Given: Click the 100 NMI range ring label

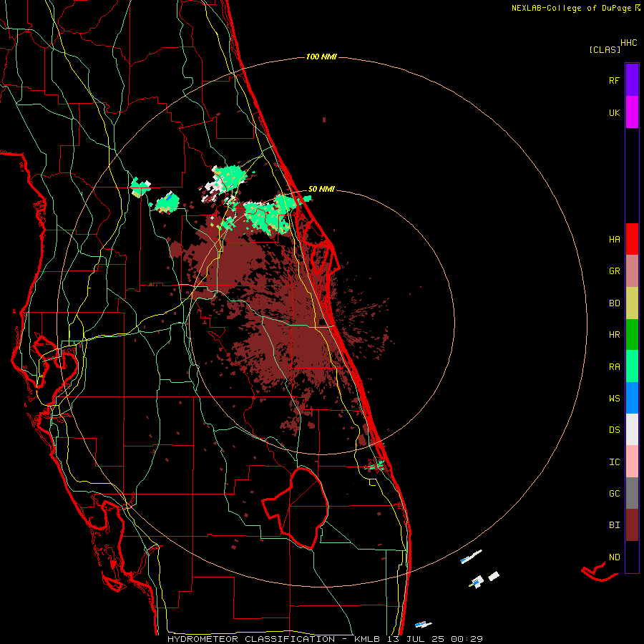Looking at the screenshot, I should 321,57.
